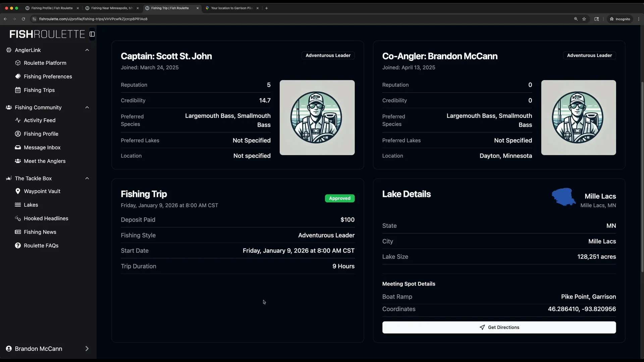Click the Roulette Platform cube icon

point(18,63)
